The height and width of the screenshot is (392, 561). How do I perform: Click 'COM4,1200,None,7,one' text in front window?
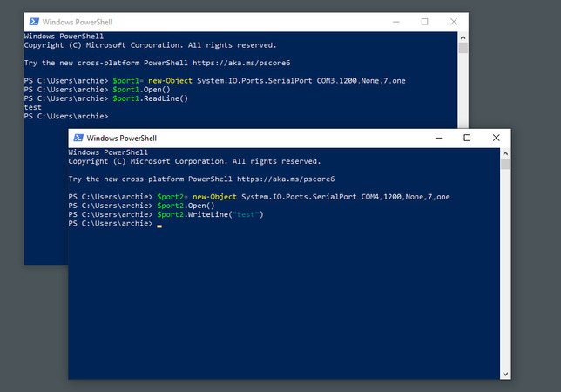click(x=405, y=197)
